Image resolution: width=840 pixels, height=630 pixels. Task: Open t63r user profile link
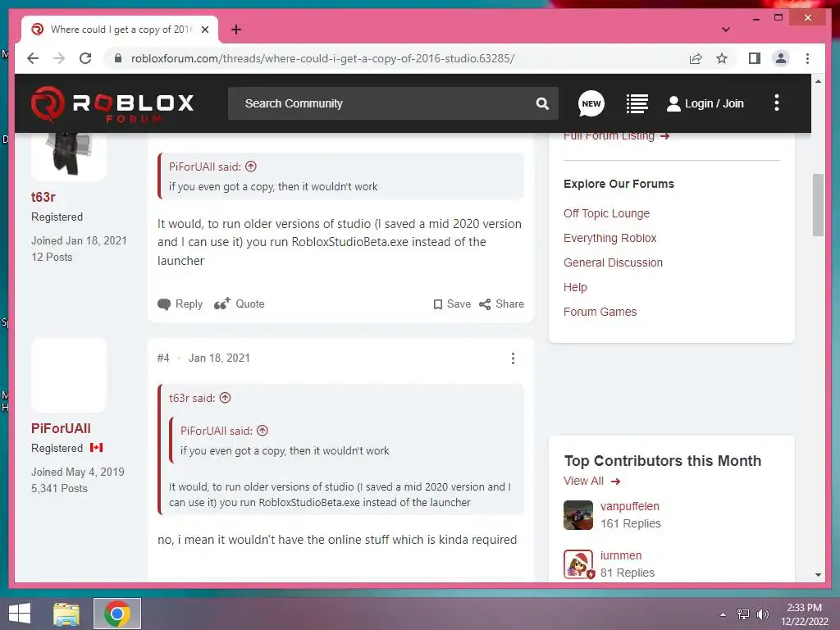(43, 197)
